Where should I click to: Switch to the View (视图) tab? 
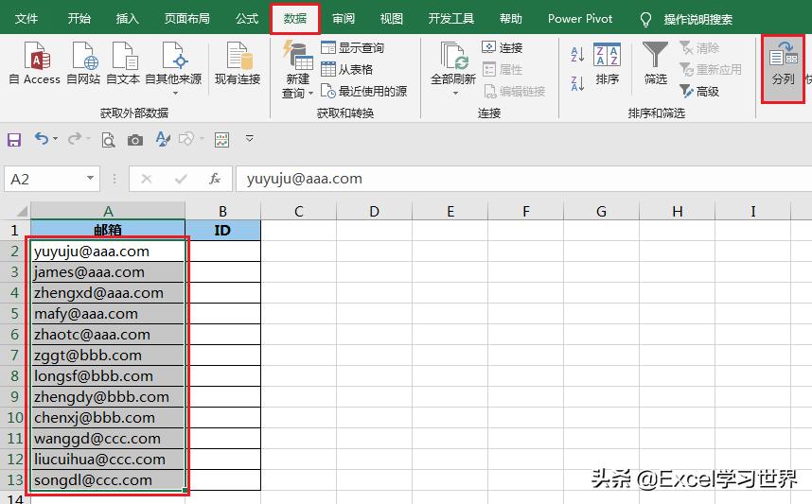392,19
